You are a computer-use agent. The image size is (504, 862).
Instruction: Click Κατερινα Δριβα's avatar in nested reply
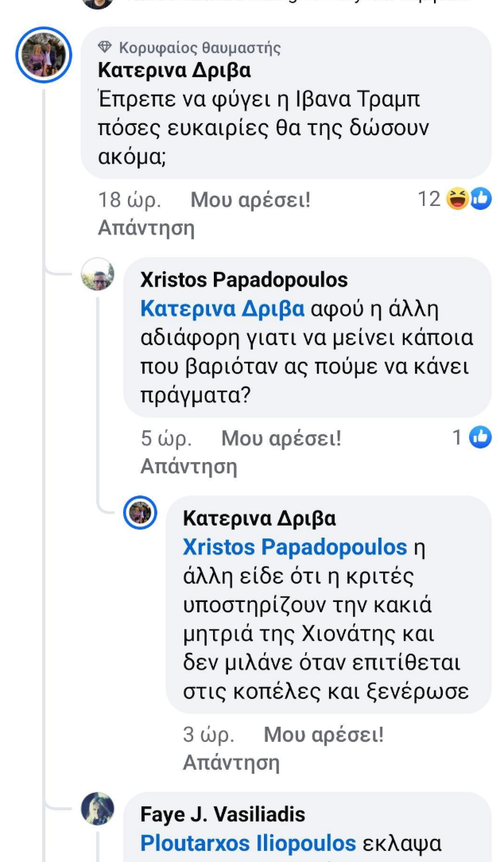point(141,513)
